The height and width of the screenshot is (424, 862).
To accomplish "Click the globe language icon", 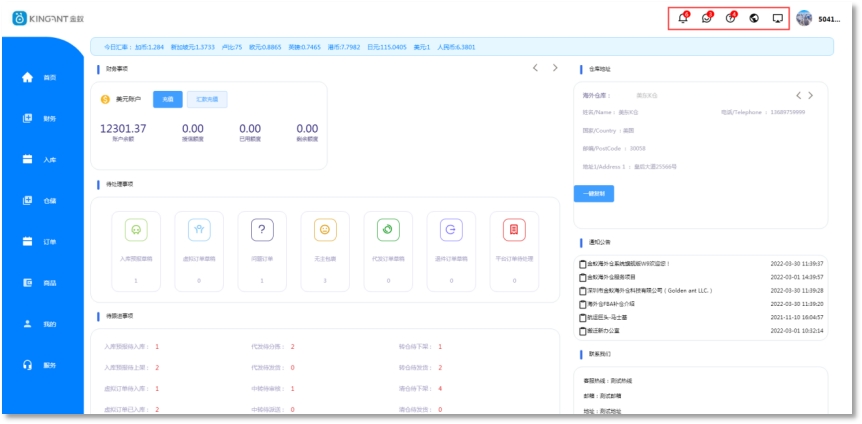I will click(x=754, y=18).
